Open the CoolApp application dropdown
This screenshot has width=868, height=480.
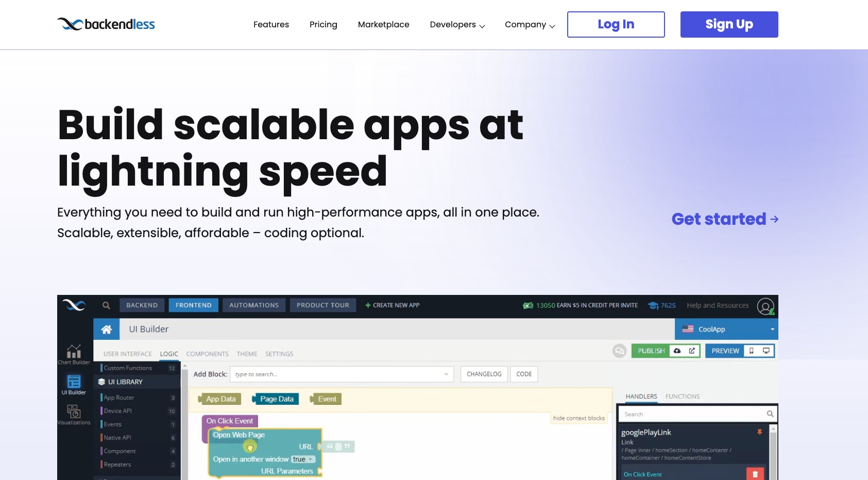pyautogui.click(x=726, y=329)
